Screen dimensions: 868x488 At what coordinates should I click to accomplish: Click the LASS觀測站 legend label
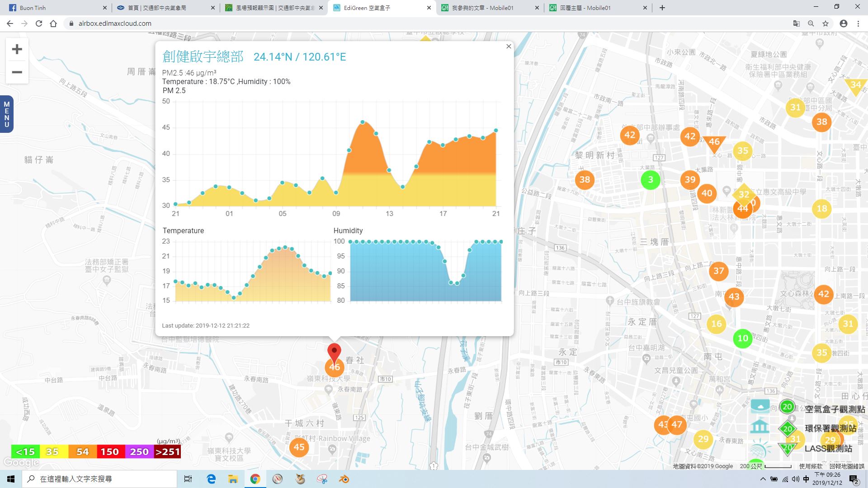pyautogui.click(x=828, y=448)
